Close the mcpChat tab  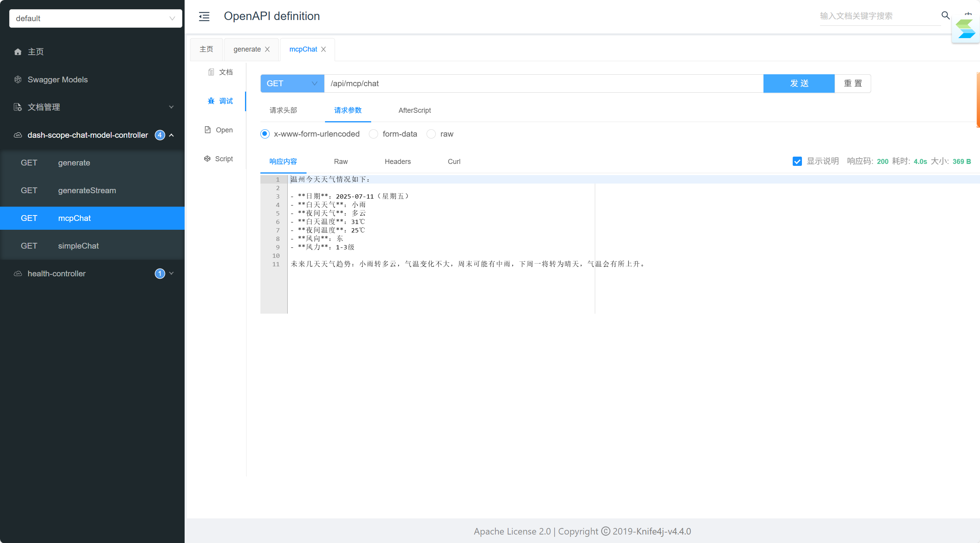(x=323, y=49)
